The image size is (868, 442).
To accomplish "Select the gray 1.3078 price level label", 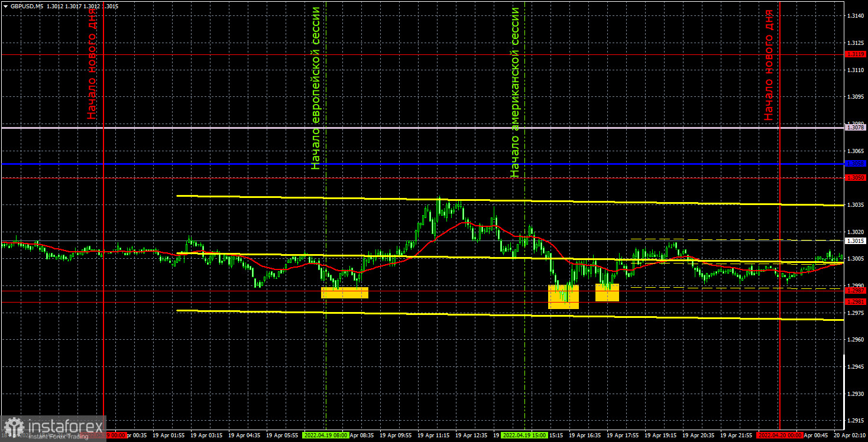I will (856, 127).
